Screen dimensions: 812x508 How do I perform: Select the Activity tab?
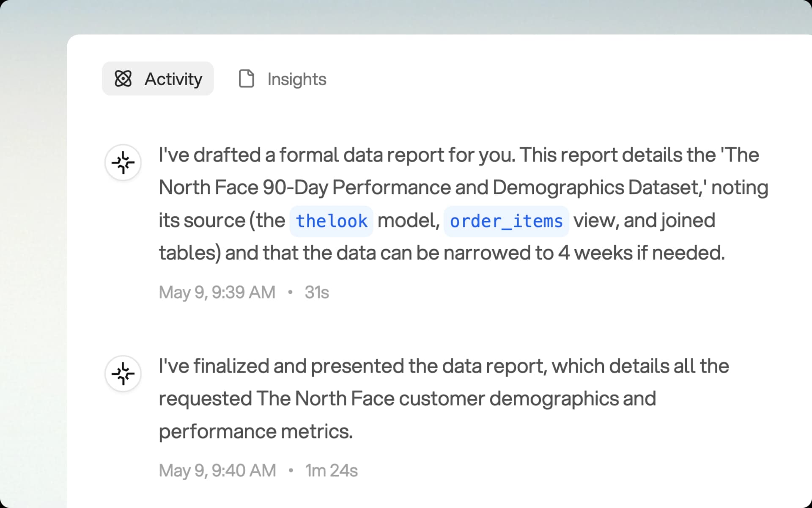pos(157,78)
